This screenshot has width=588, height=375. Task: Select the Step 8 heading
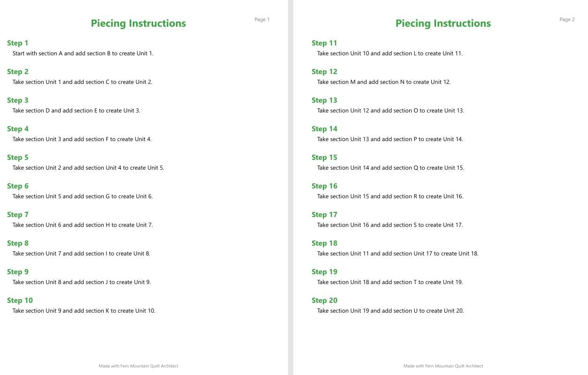click(x=18, y=243)
